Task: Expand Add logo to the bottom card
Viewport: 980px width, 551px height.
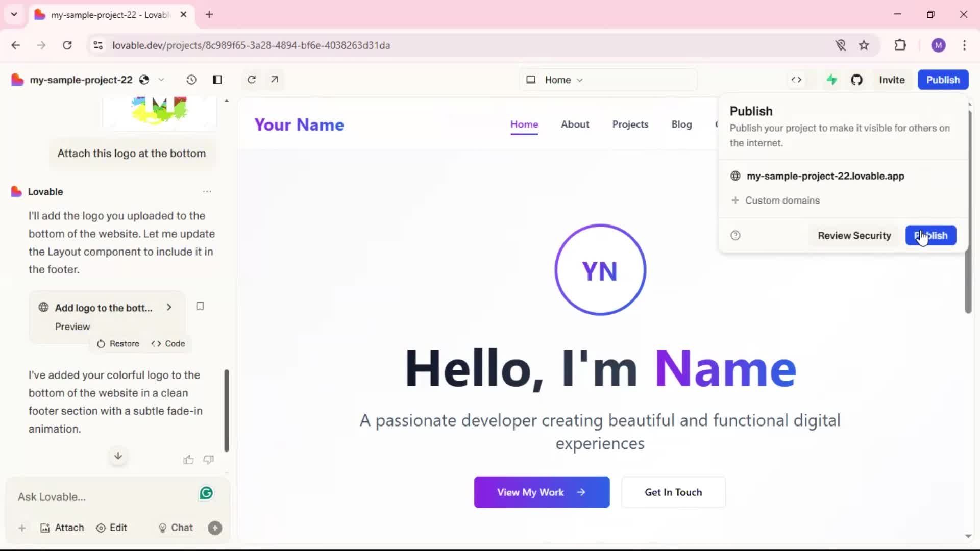Action: 169,307
